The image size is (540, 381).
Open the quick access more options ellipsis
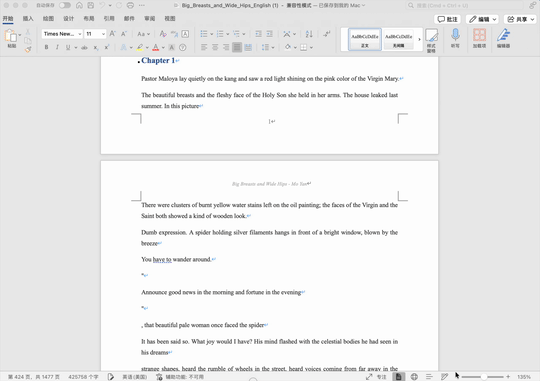[142, 5]
